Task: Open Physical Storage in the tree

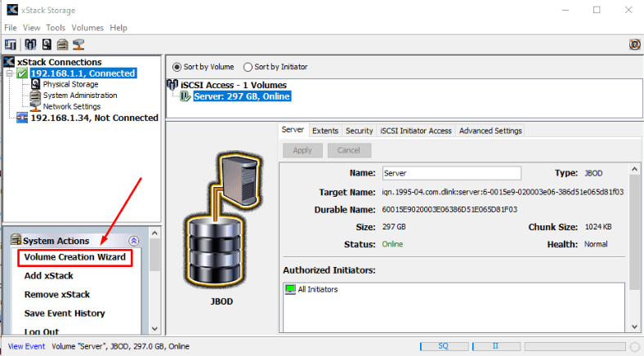Action: (x=71, y=84)
